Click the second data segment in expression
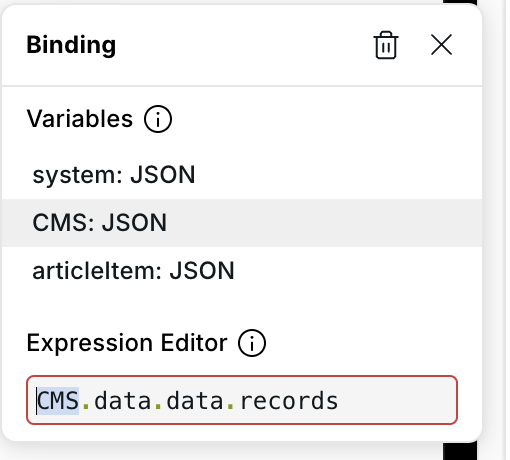 pos(195,401)
